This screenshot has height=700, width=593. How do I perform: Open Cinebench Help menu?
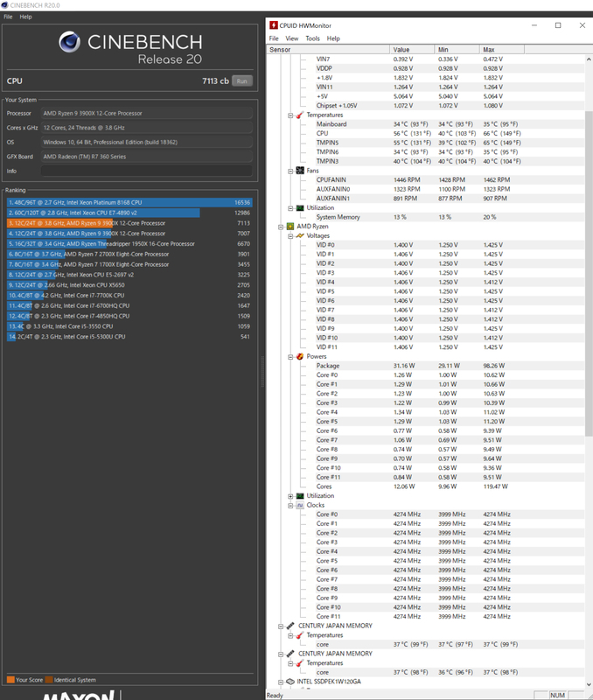pos(25,17)
